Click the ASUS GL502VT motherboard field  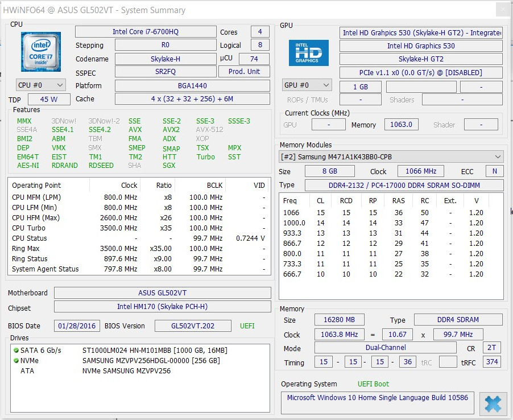[x=162, y=293]
